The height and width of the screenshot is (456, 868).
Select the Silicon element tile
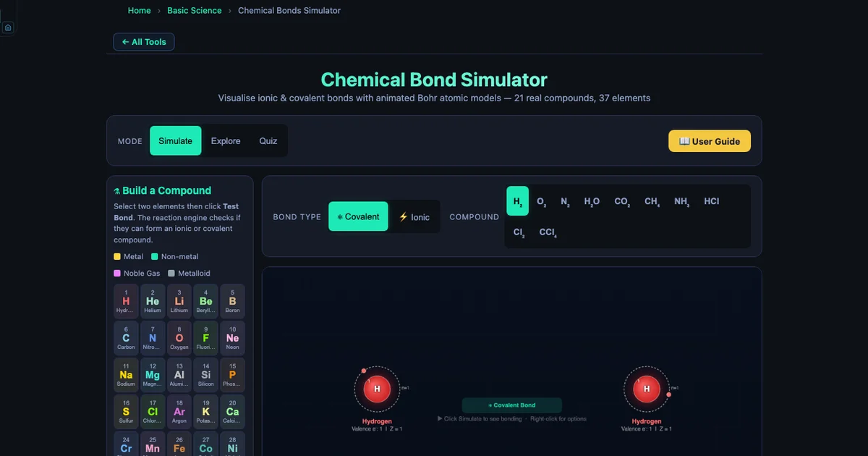[206, 375]
